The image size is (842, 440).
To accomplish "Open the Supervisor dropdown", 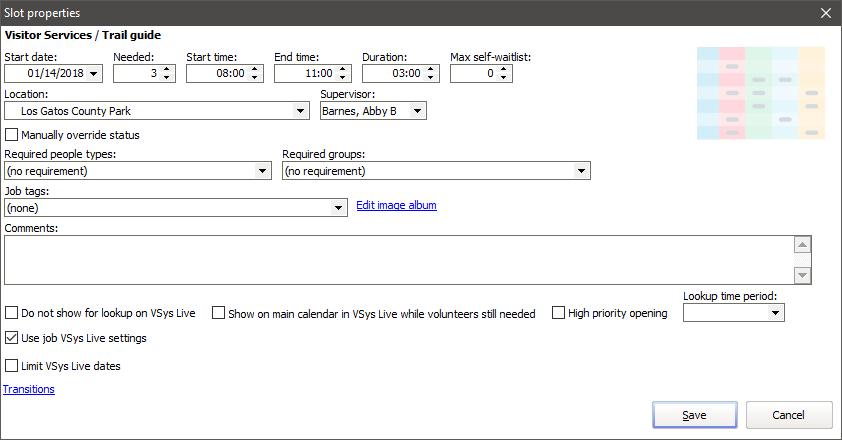I will (417, 111).
